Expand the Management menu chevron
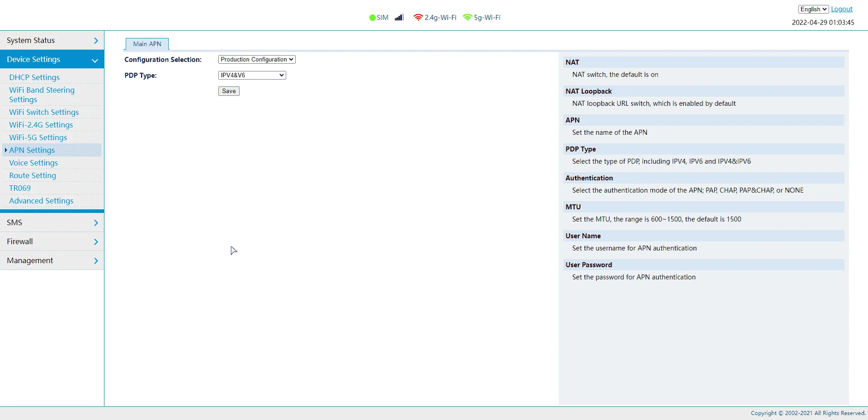This screenshot has width=868, height=420. point(96,261)
